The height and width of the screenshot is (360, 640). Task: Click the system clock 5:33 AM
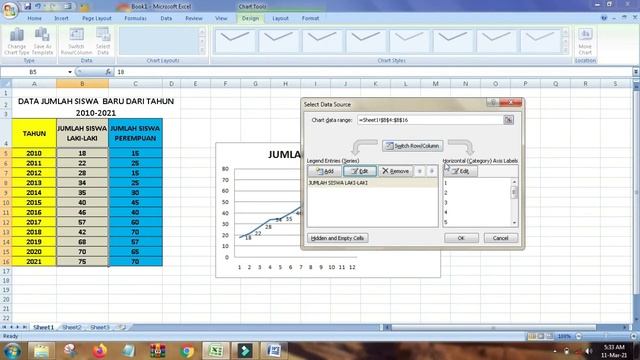pyautogui.click(x=615, y=347)
